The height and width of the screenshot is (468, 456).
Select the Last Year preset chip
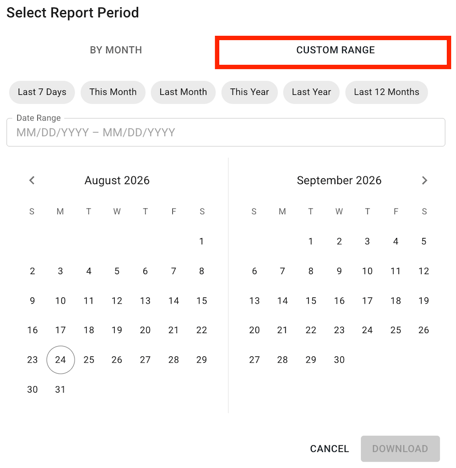point(311,92)
